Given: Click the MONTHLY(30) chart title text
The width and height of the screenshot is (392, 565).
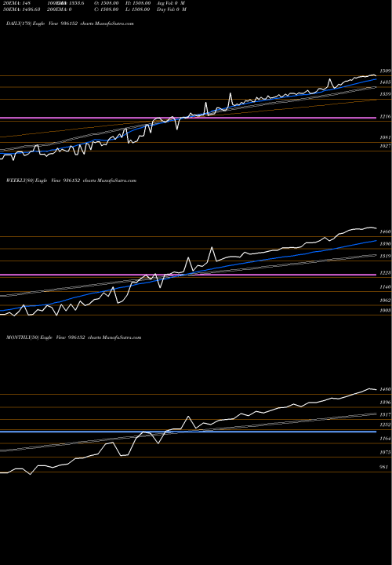Looking at the screenshot, I should (x=74, y=337).
